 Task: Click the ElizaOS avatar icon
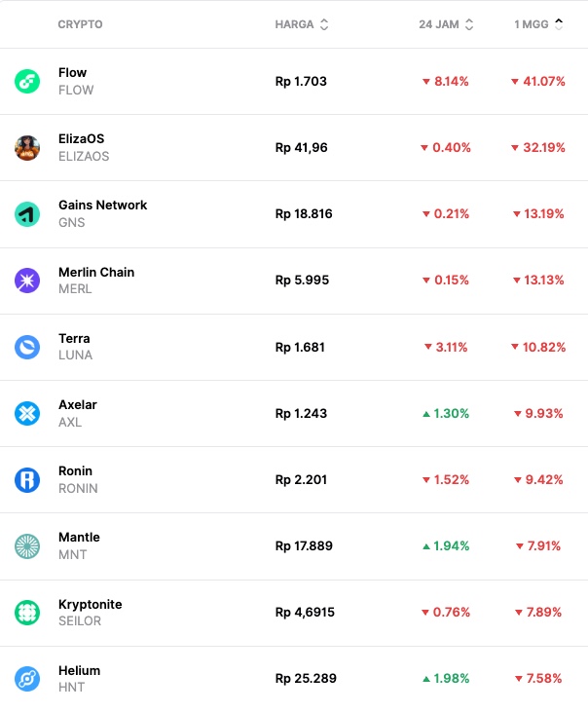coord(27,148)
